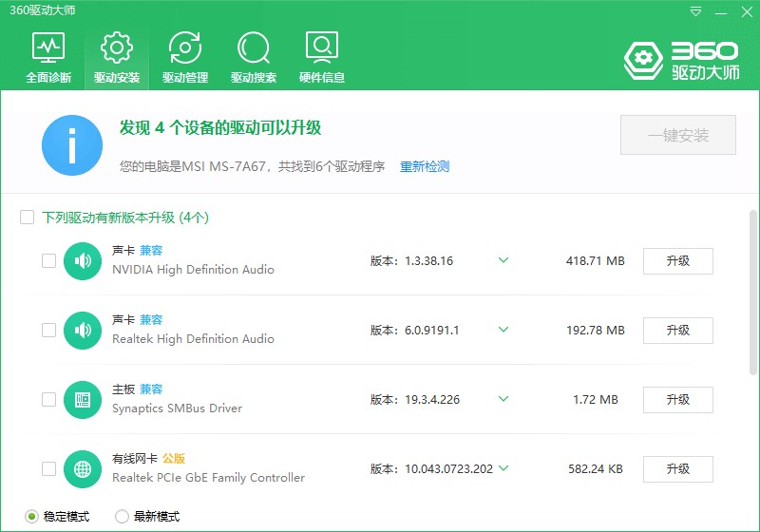Open the 全面诊断 diagnostics monitor icon
Screen dimensions: 760x532
pyautogui.click(x=48, y=47)
